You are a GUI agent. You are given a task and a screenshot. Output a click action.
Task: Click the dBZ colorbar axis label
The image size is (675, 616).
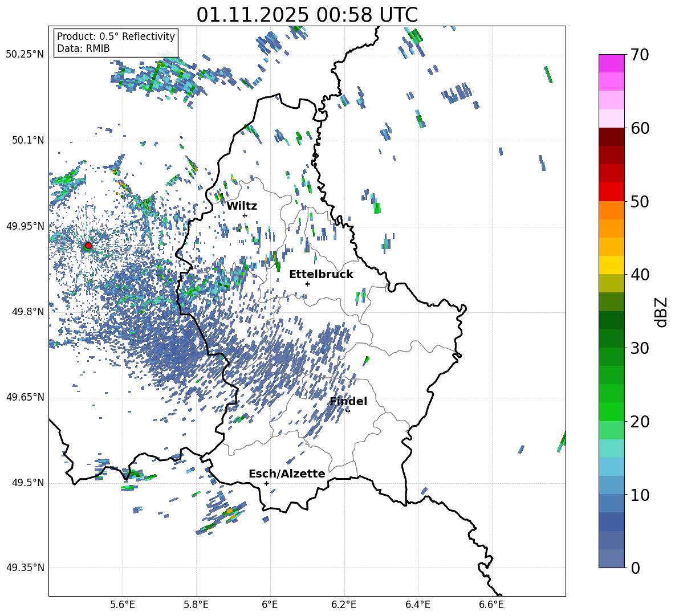[662, 312]
